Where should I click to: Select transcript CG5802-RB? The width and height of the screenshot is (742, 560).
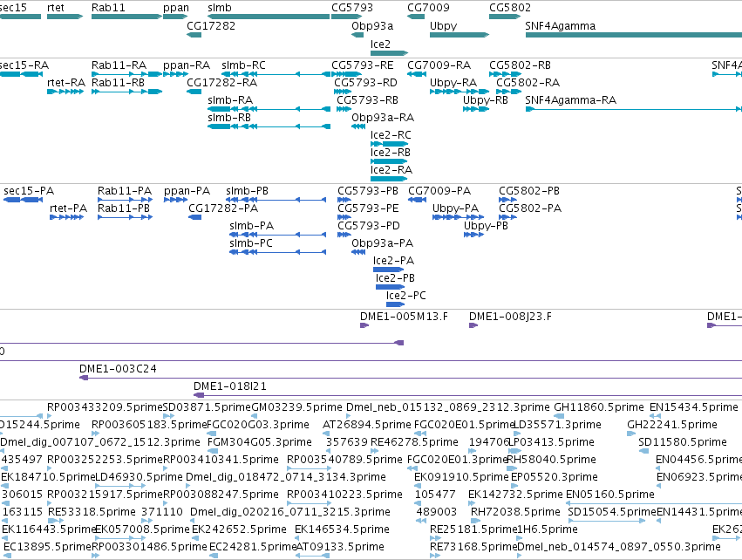506,74
